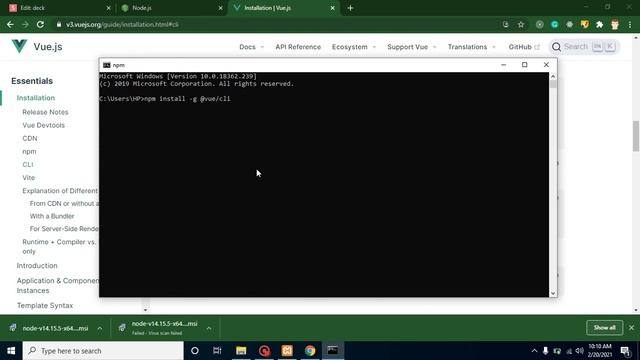The width and height of the screenshot is (640, 360).
Task: Expand the Docs dropdown menu
Action: 251,47
